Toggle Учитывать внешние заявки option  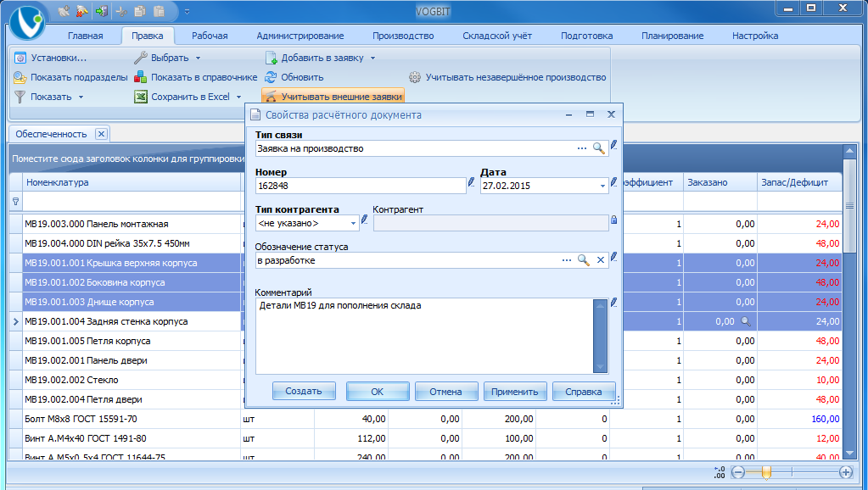coord(333,97)
